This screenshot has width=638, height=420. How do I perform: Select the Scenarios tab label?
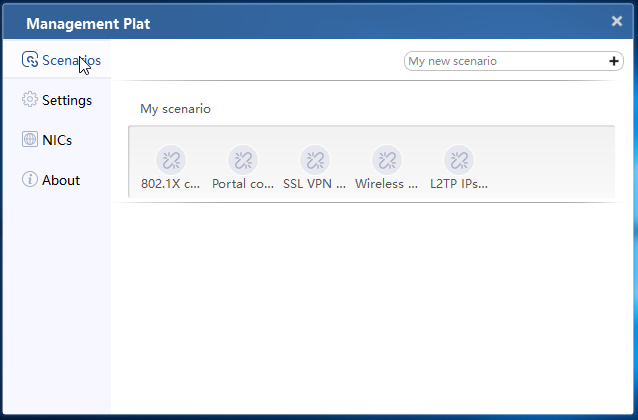click(72, 60)
